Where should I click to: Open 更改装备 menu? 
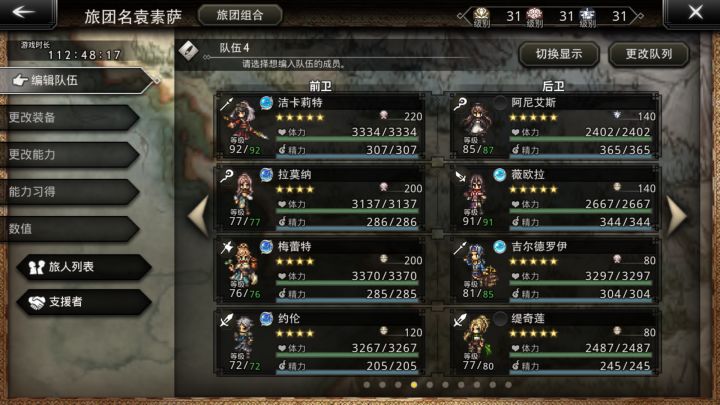pos(69,118)
